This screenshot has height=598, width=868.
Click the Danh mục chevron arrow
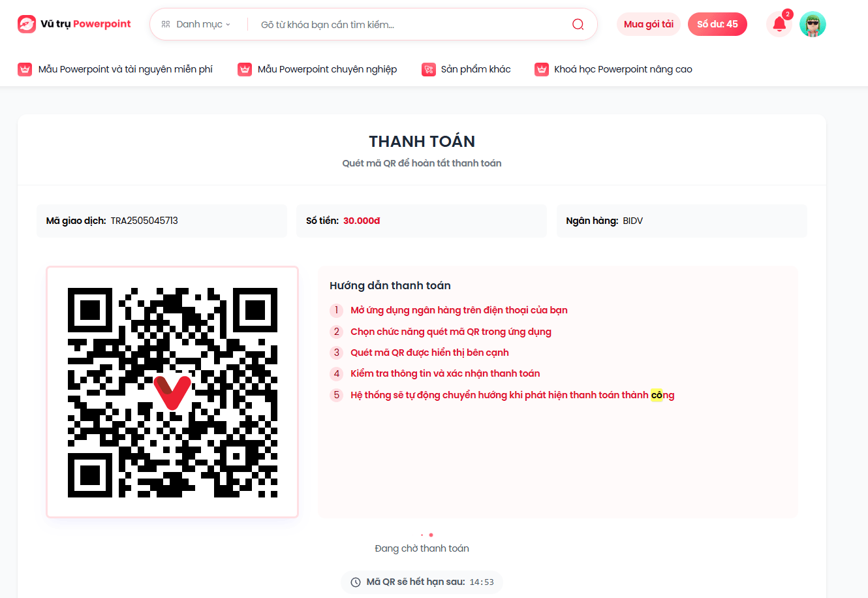coord(228,25)
